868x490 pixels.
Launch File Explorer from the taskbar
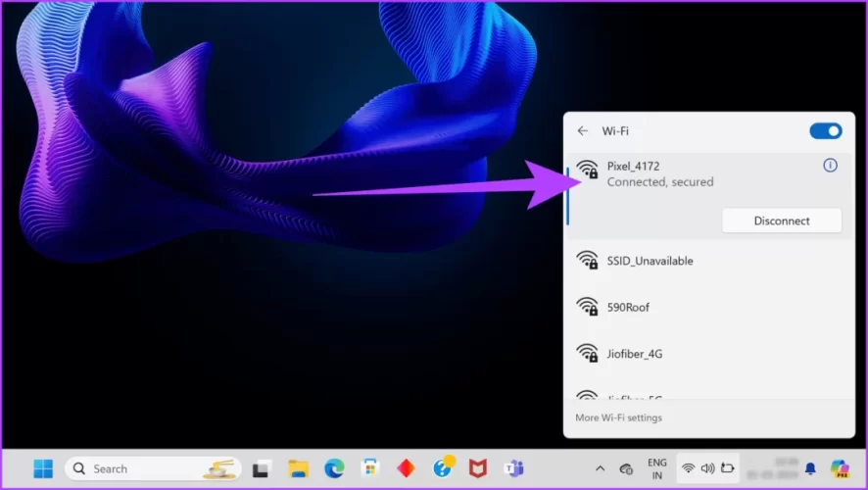(299, 469)
